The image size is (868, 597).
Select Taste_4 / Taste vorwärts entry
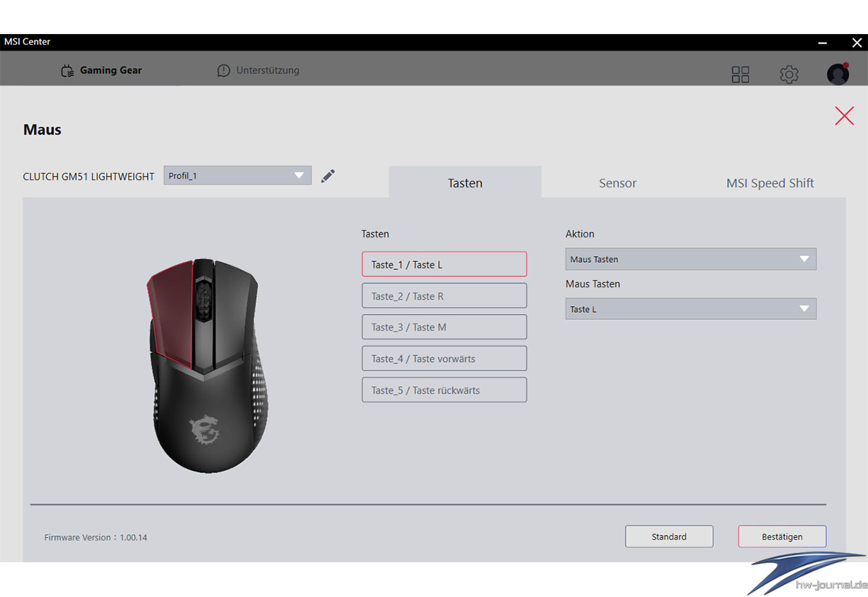[444, 359]
